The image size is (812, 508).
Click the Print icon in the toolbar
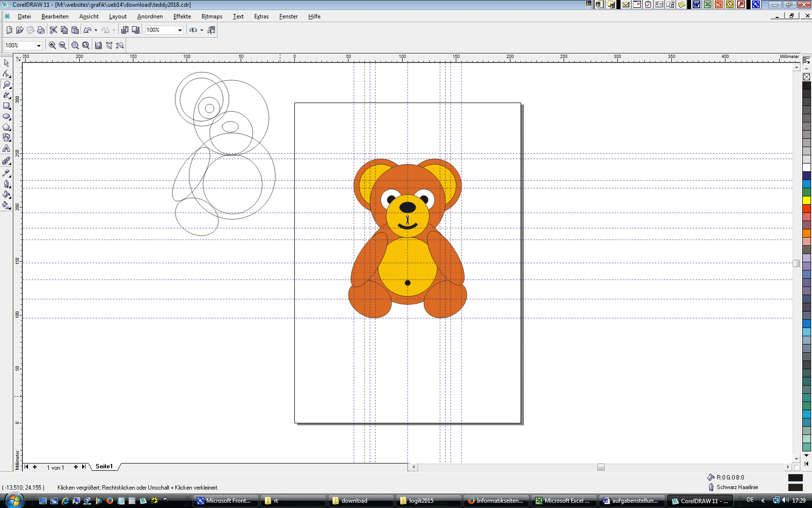point(41,30)
